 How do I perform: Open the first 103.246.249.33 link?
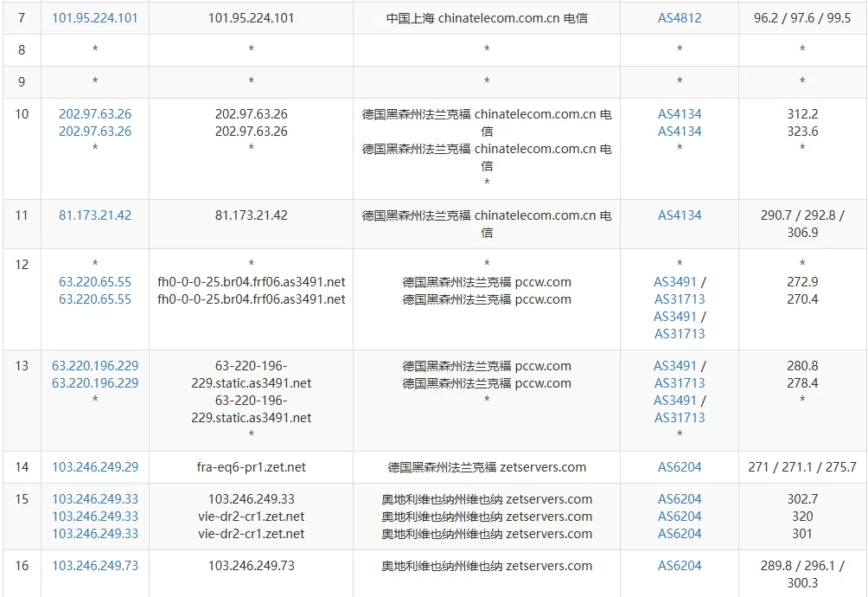(x=95, y=499)
